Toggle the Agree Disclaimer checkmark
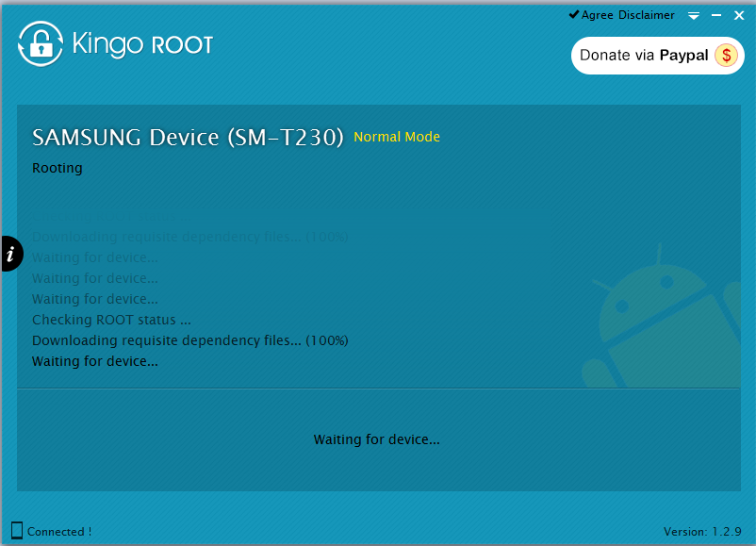 574,14
